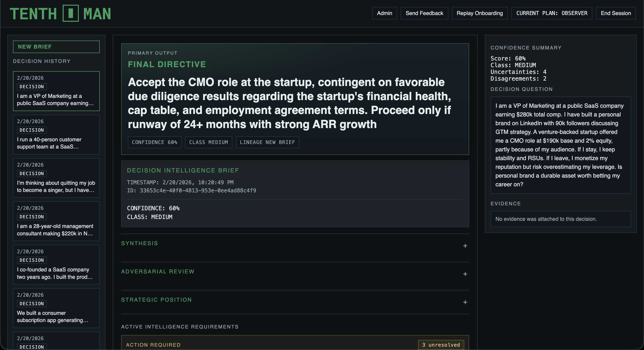Expand the Synthesis section plus icon
Image resolution: width=644 pixels, height=350 pixels.
coord(465,246)
